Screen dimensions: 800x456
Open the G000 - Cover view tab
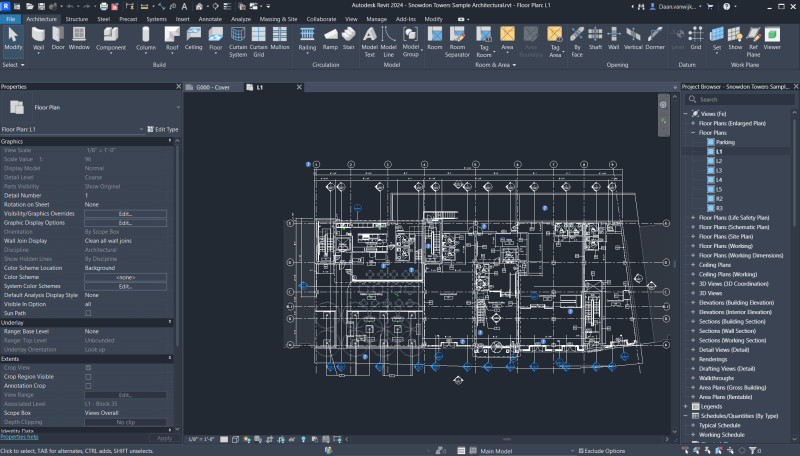click(212, 87)
